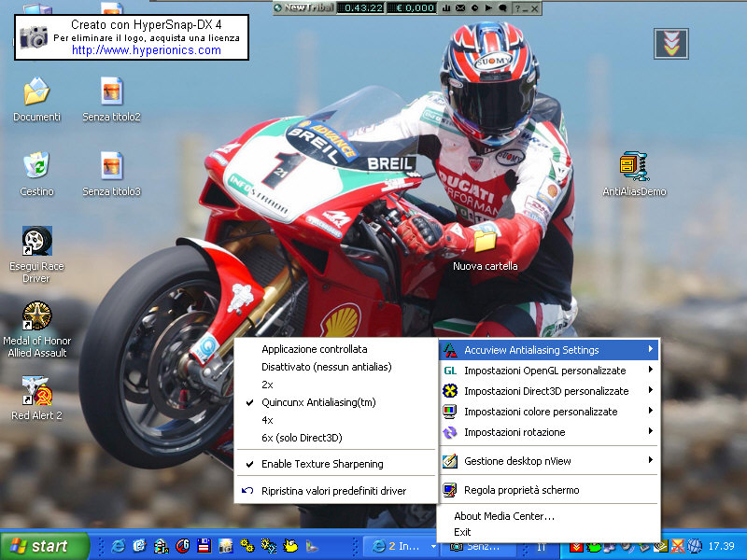Click the arrows widget in top-right corner

click(670, 43)
